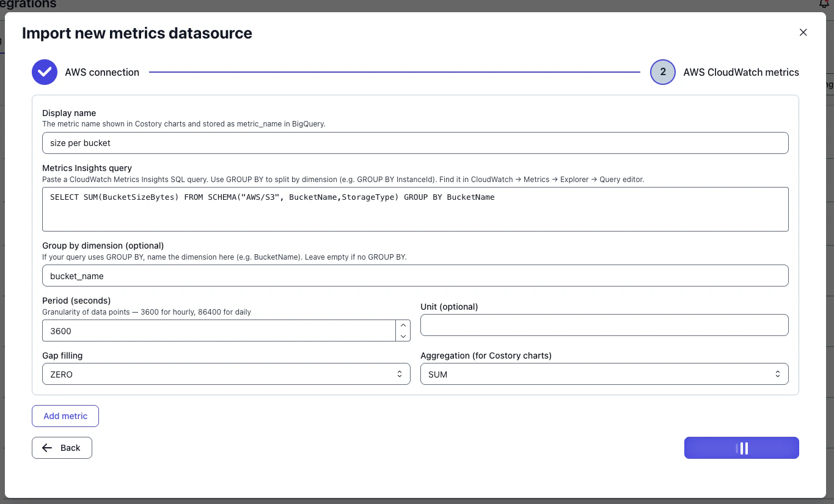
Task: Click the granularity hint text under Period
Action: pyautogui.click(x=147, y=312)
